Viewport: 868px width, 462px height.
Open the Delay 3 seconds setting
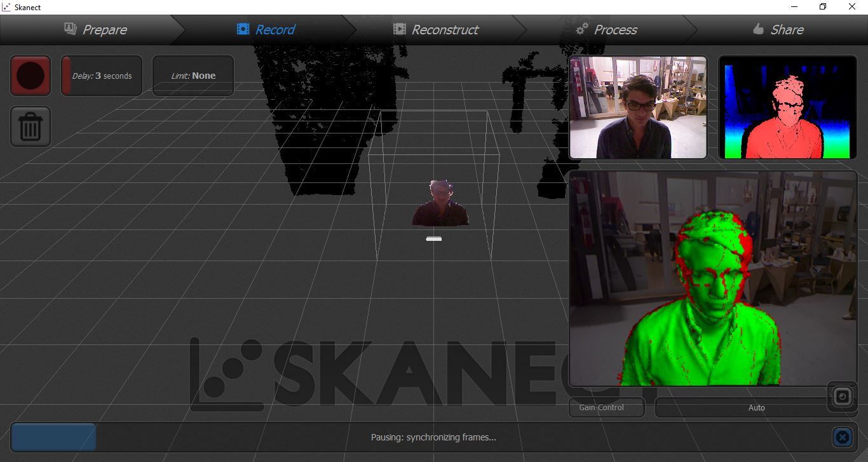[102, 76]
